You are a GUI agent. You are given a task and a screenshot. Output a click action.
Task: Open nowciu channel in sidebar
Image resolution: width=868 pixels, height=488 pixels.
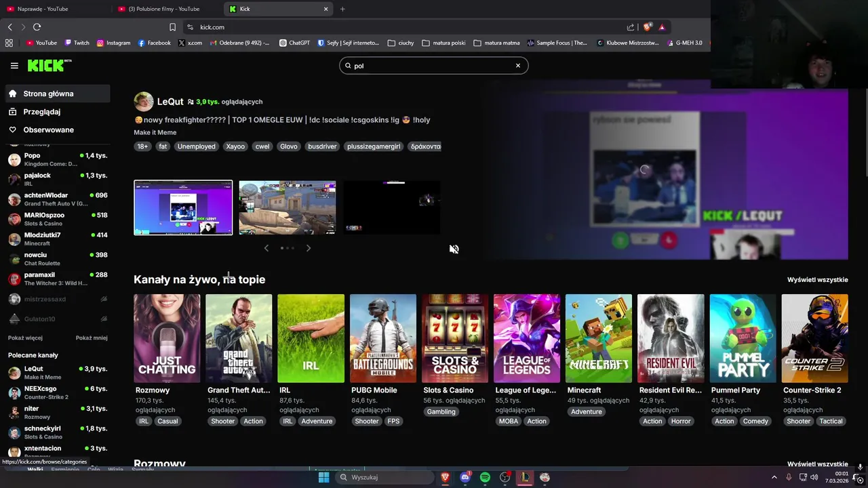tap(58, 258)
